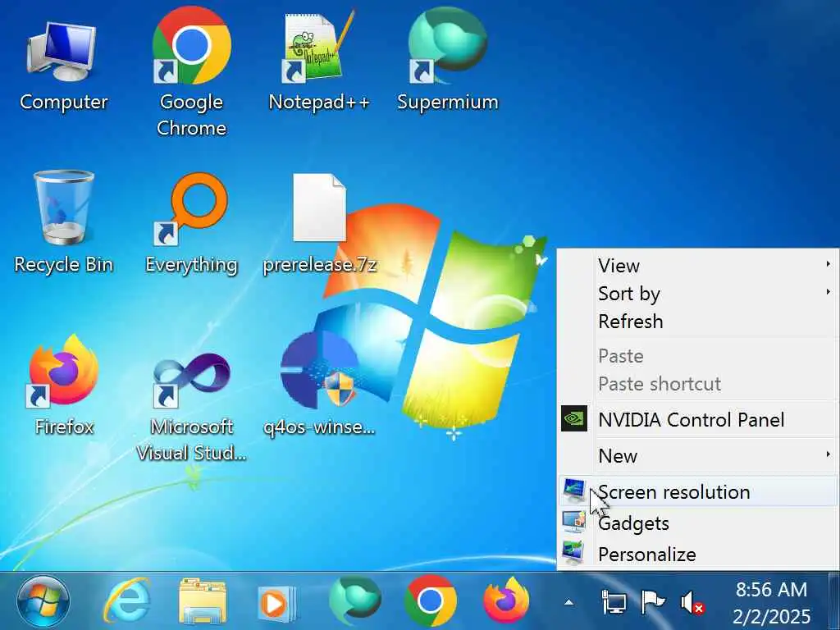Open the Windows Start menu orb
Screen dimensions: 840x630
(43, 601)
